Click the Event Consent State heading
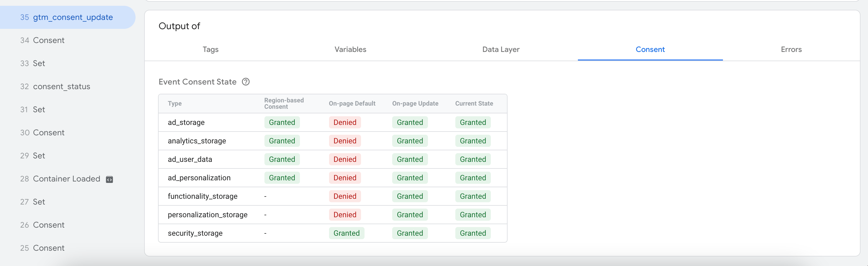Image resolution: width=868 pixels, height=266 pixels. [198, 82]
